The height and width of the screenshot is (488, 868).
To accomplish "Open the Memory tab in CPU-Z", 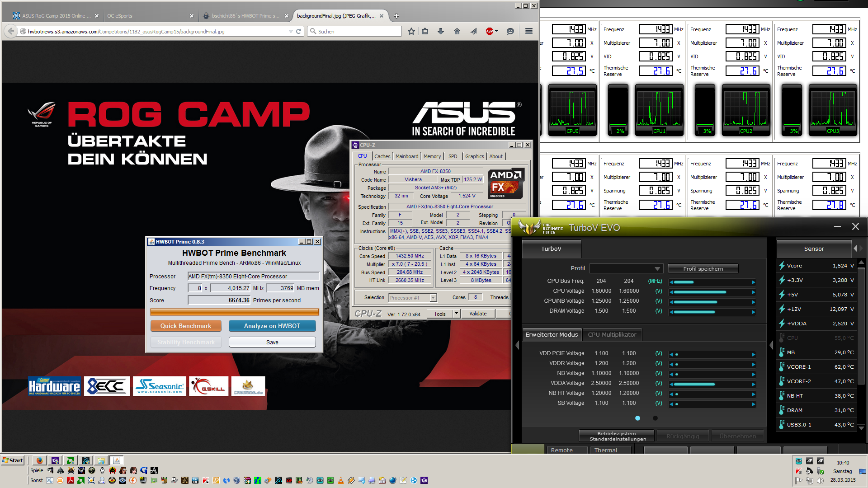I will 432,156.
